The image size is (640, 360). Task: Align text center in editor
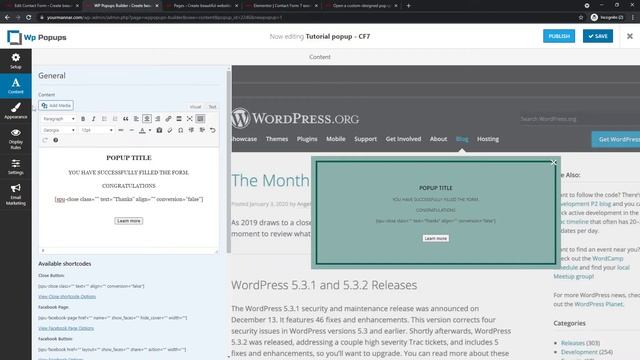click(147, 119)
